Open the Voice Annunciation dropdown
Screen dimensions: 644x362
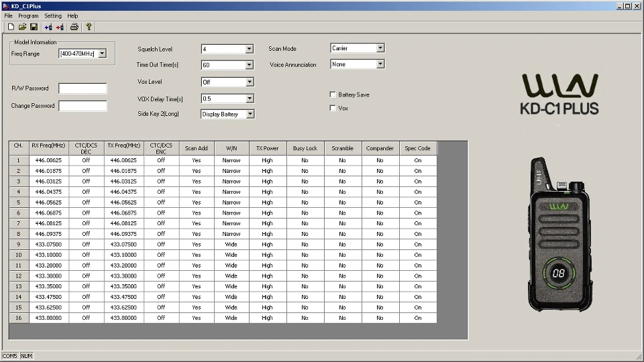coord(380,64)
